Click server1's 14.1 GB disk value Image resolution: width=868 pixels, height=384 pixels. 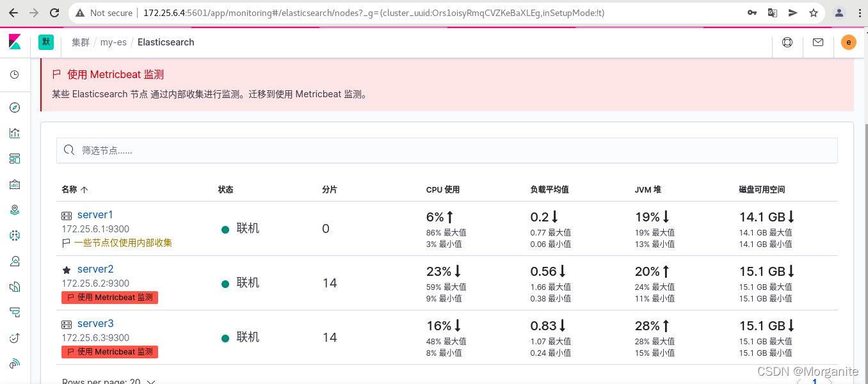point(762,218)
